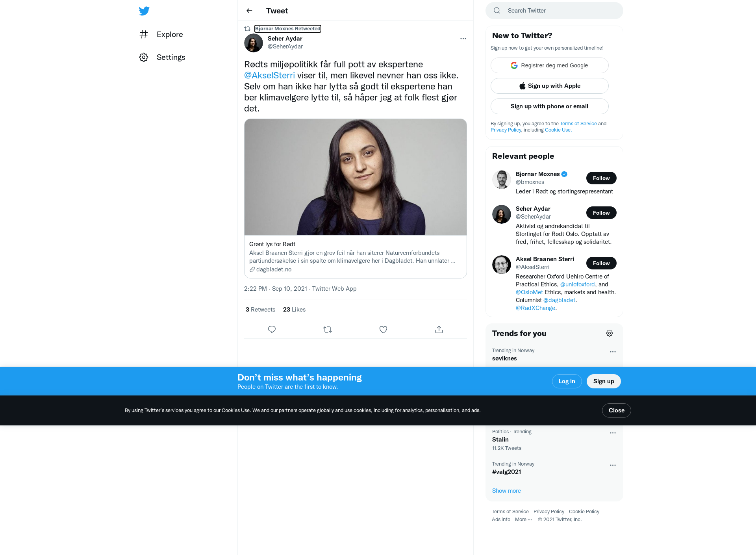Click the Twitter bird logo
Viewport: 756px width, 555px height.
pos(144,11)
